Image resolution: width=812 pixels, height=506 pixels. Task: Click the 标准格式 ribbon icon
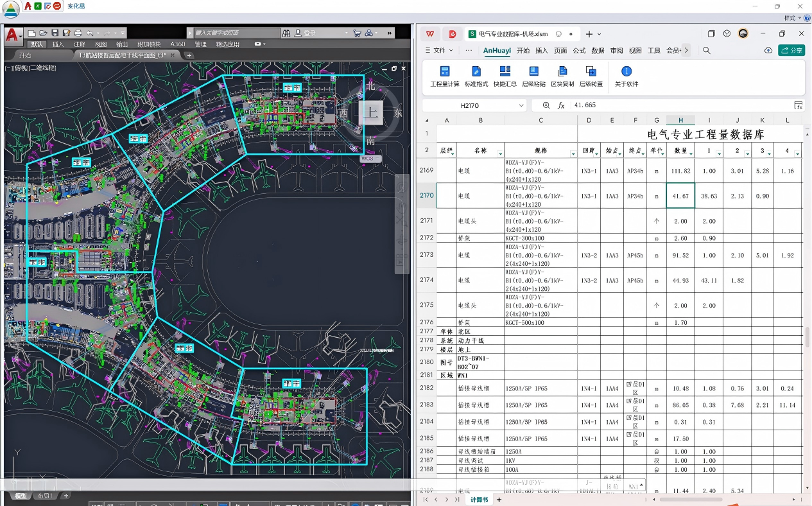pos(476,71)
